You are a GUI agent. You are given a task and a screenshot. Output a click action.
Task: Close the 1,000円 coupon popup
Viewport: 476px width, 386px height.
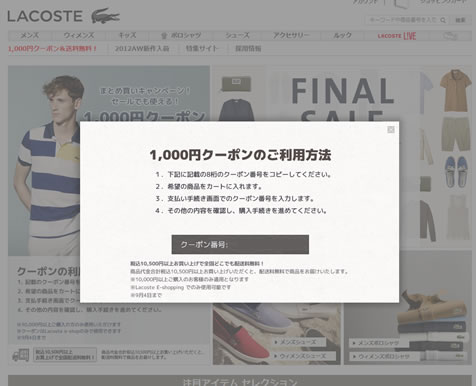(x=391, y=130)
